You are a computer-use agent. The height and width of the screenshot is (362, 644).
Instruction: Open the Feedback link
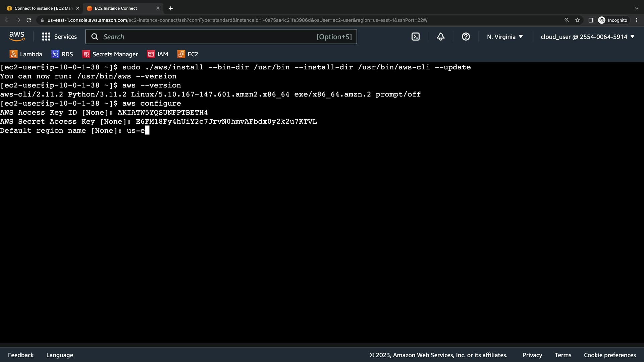tap(21, 355)
